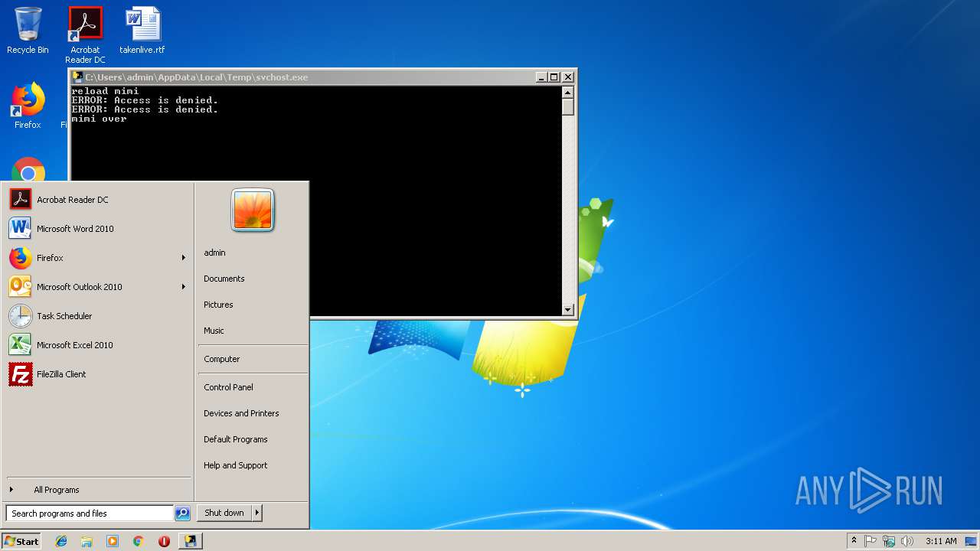
Task: Open Internet Explorer from taskbar
Action: click(x=61, y=541)
